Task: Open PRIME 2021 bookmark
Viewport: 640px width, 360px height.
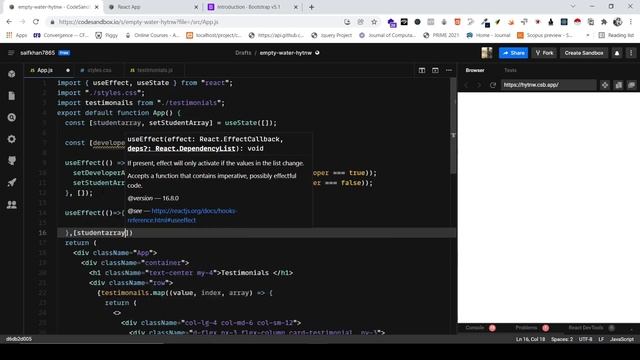Action: tap(441, 36)
